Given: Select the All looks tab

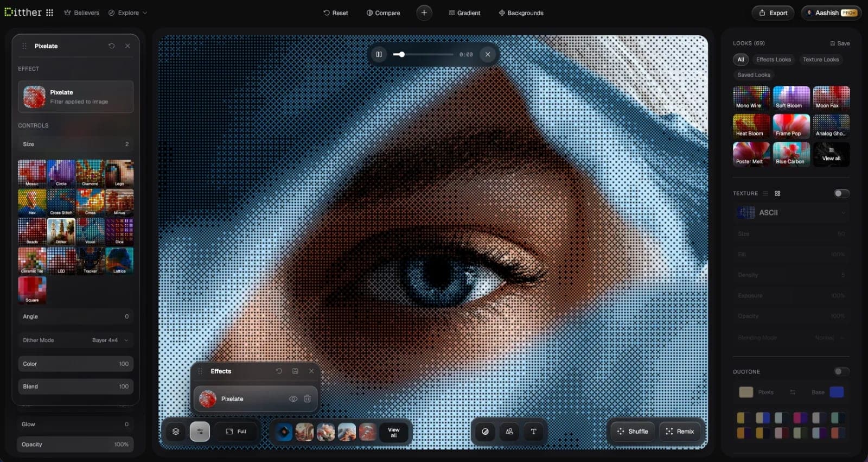Looking at the screenshot, I should pyautogui.click(x=741, y=60).
